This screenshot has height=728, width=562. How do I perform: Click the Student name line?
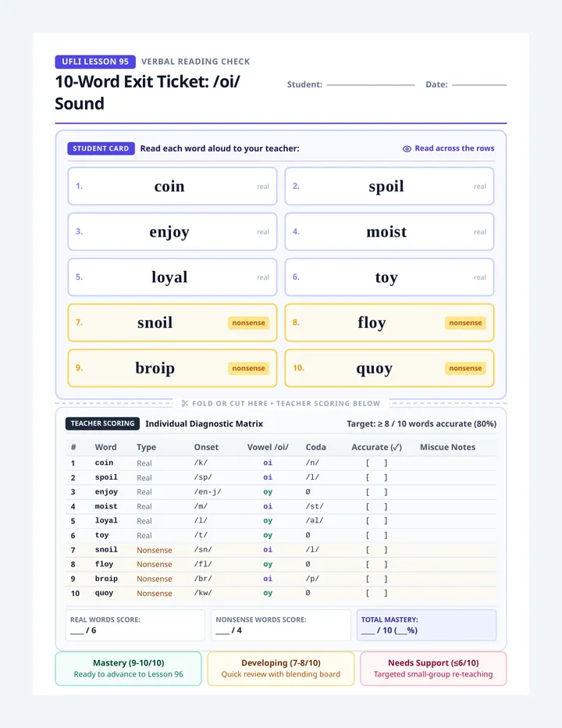click(x=370, y=85)
